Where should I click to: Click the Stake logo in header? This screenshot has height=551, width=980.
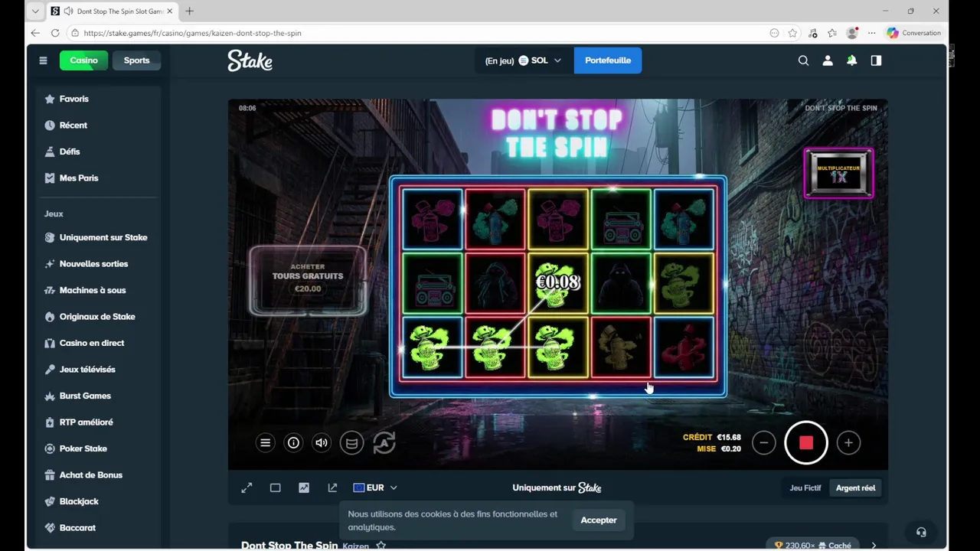pyautogui.click(x=250, y=60)
